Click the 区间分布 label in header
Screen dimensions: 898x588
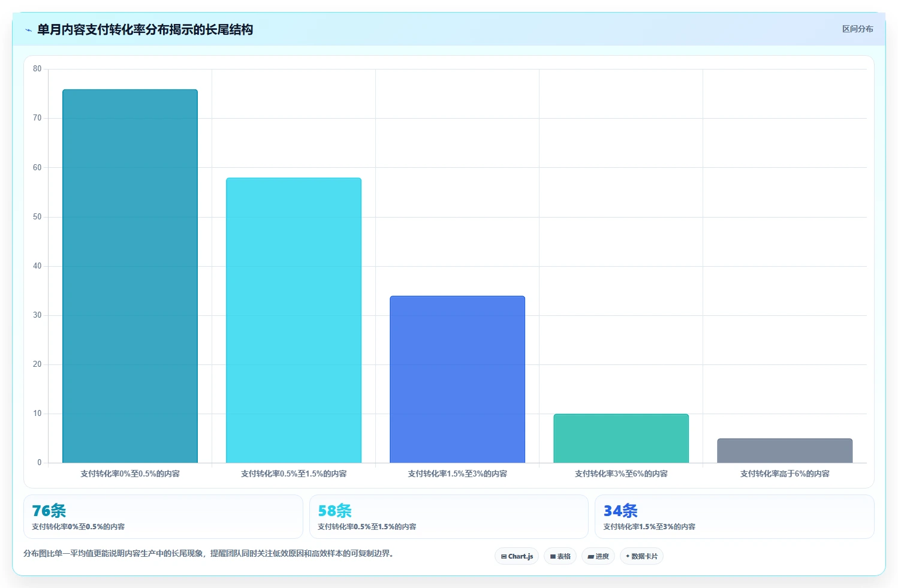point(857,29)
